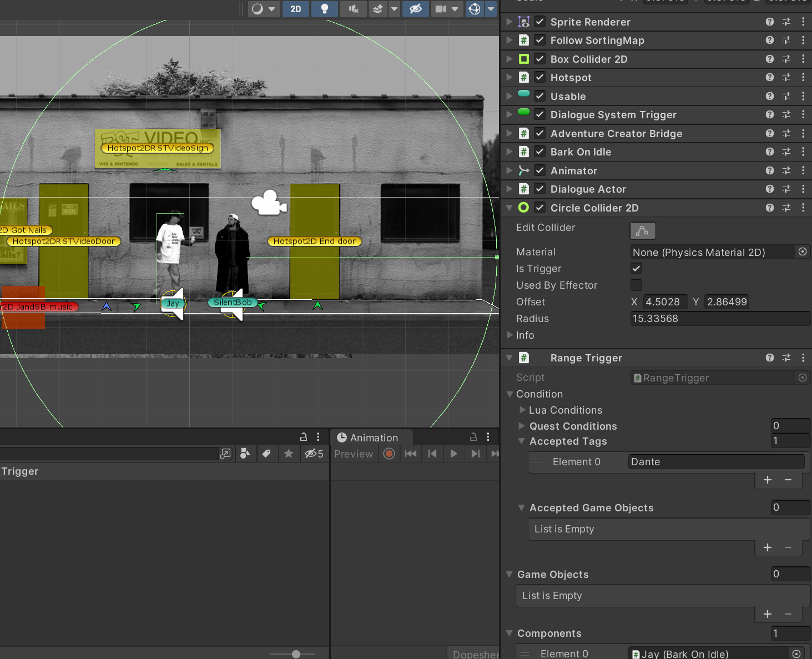Disable the Dialogue Actor checkbox

[539, 189]
